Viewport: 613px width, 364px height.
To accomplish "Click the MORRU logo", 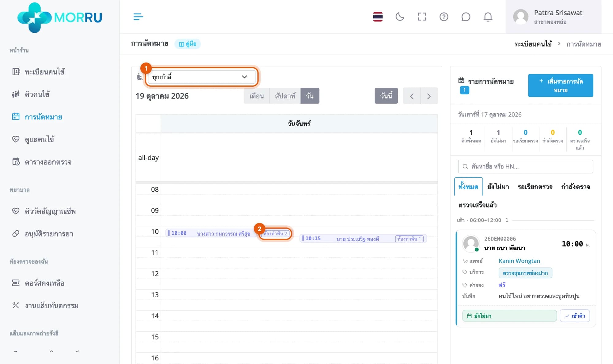I will click(60, 17).
